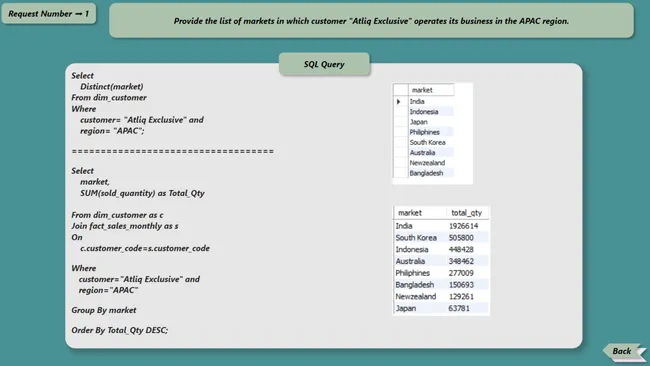The image size is (650, 366).
Task: Click the 'From dim_customer as c' line
Action: pos(117,215)
